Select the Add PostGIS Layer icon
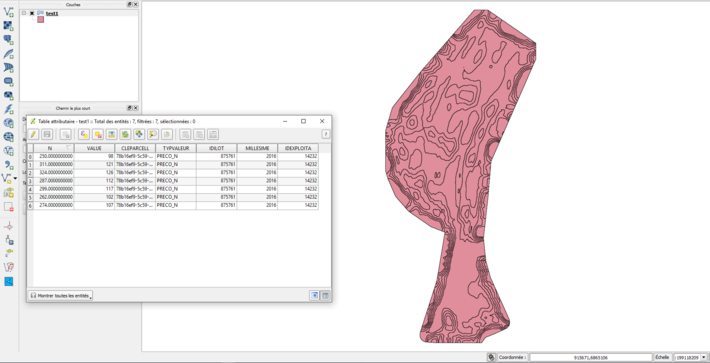Viewport: 710px width, 363px height. coord(9,39)
